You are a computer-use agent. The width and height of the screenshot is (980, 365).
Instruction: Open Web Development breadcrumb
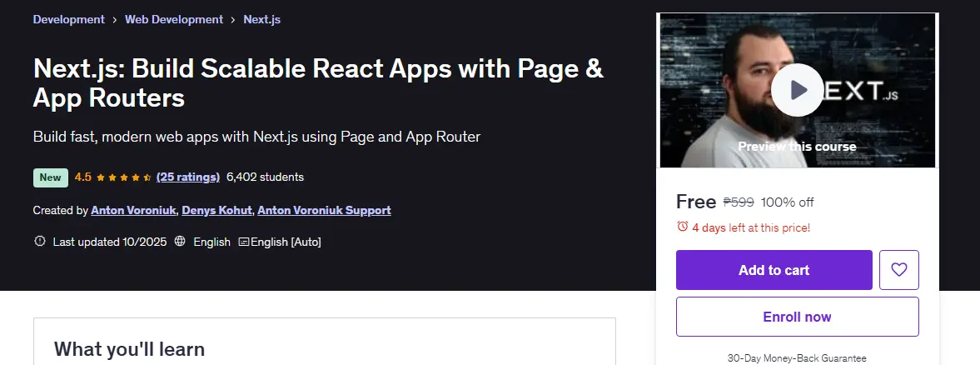174,19
